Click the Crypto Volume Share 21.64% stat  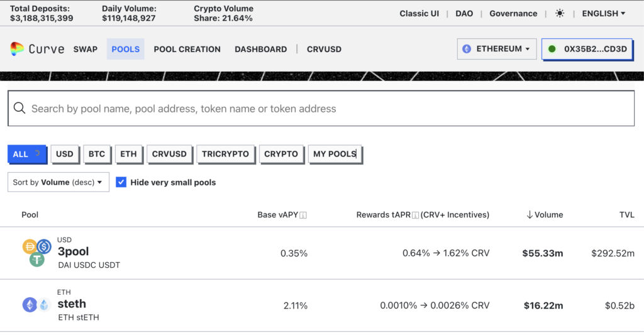(223, 14)
